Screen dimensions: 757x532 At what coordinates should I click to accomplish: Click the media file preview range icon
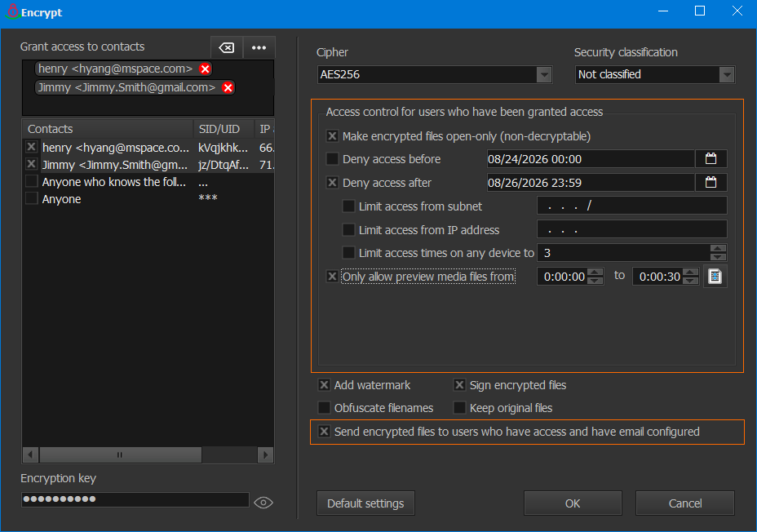point(715,276)
